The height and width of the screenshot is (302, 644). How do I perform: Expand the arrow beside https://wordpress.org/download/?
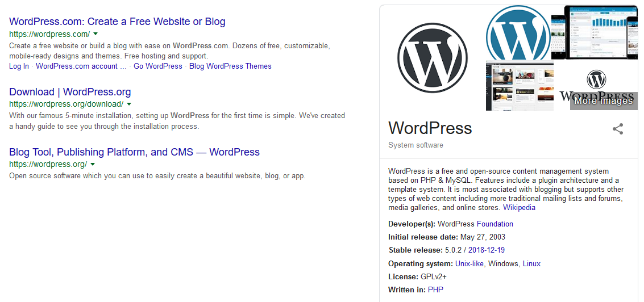[129, 104]
